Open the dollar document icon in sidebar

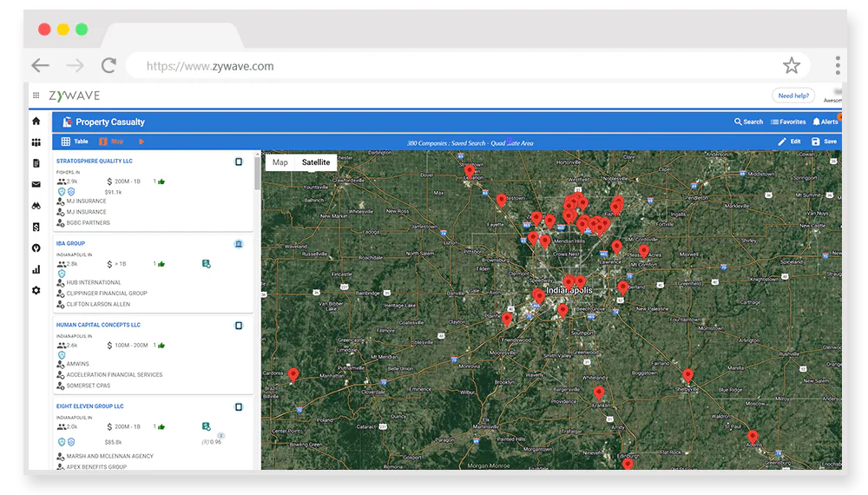(x=36, y=227)
